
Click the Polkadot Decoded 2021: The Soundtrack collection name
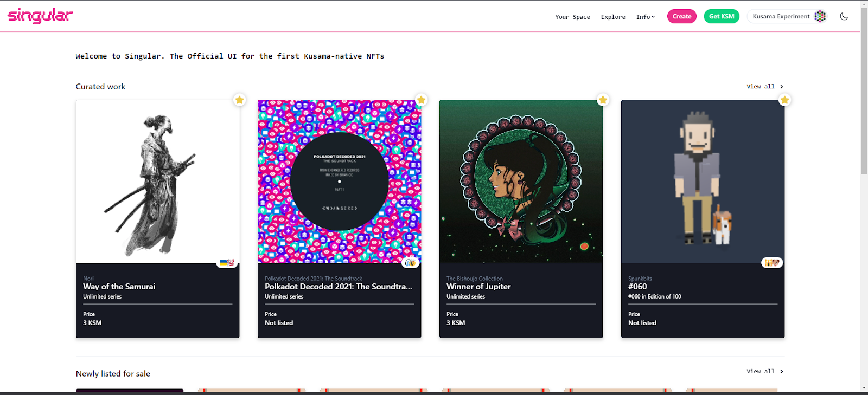click(x=314, y=279)
